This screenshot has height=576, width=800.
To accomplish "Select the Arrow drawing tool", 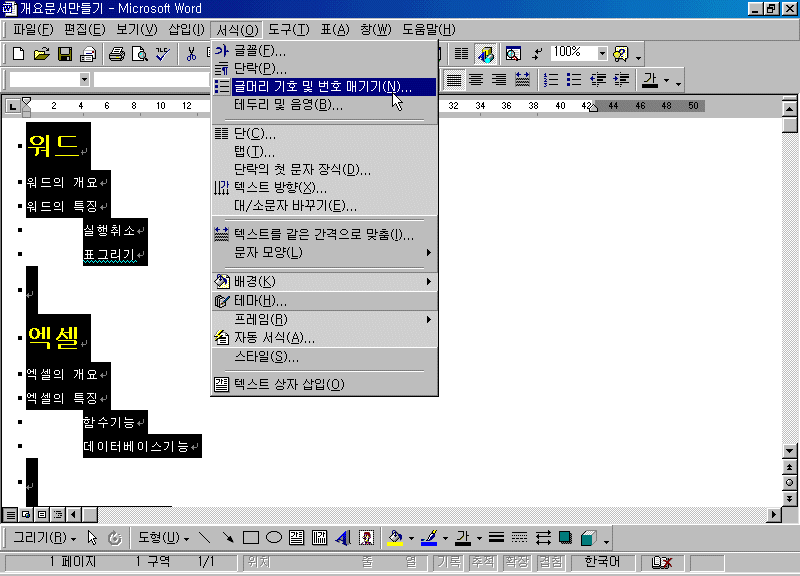I will [x=228, y=538].
